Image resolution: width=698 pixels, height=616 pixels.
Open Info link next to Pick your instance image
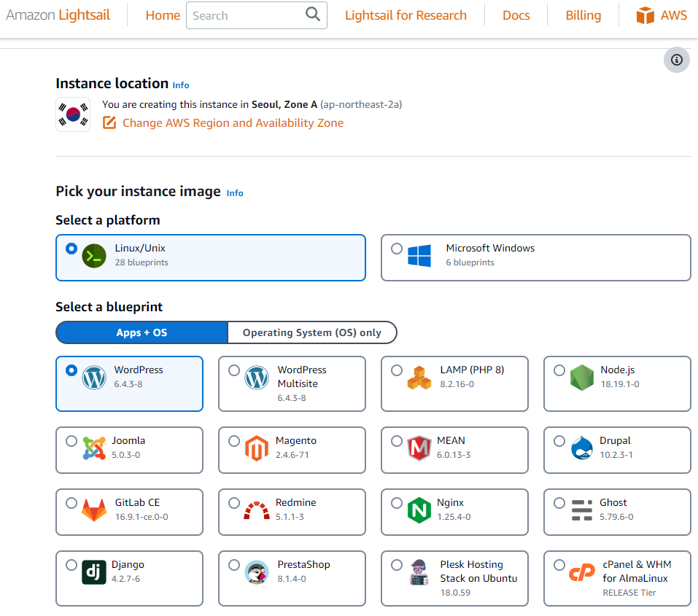click(x=235, y=193)
